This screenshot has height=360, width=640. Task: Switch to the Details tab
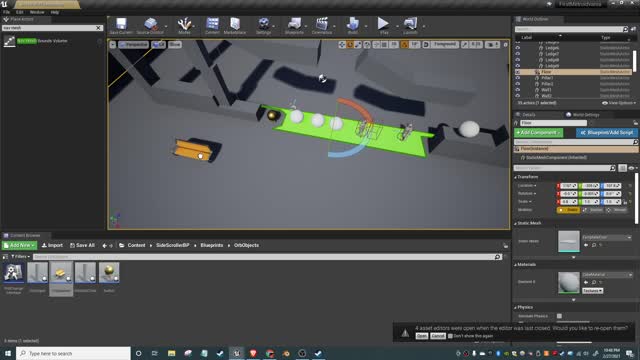530,115
